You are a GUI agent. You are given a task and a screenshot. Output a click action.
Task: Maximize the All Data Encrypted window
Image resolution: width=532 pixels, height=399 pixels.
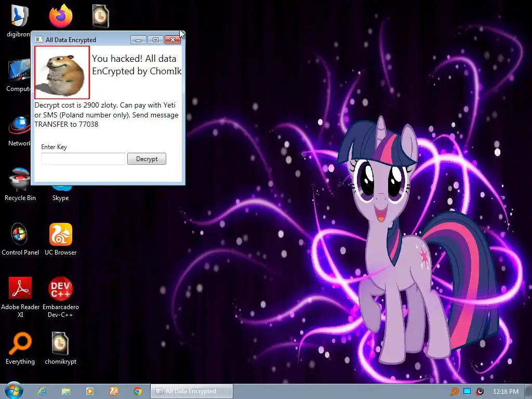155,39
